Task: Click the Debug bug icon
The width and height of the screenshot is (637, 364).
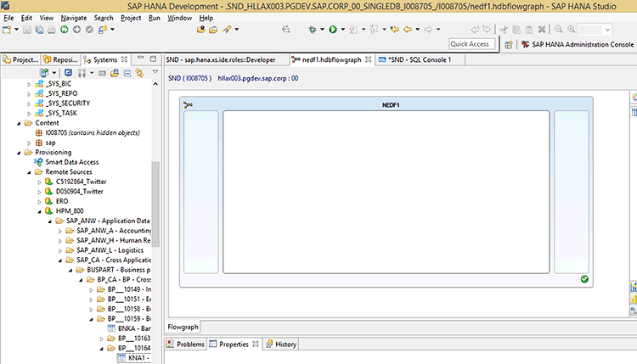Action: pyautogui.click(x=313, y=30)
